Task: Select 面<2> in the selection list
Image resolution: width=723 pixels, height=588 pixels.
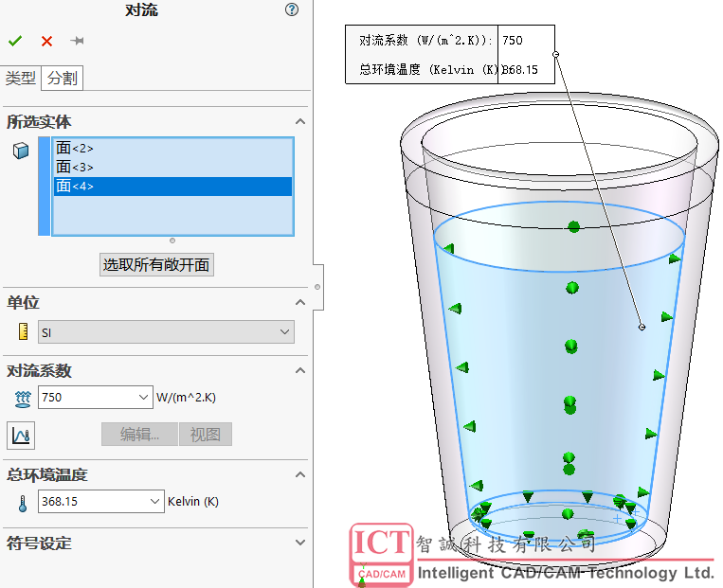Action: (75, 148)
